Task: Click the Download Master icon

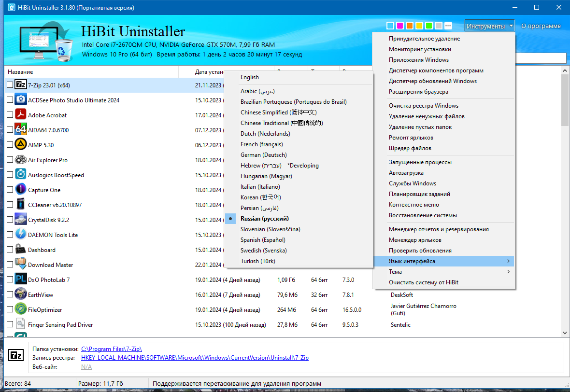Action: click(x=21, y=265)
